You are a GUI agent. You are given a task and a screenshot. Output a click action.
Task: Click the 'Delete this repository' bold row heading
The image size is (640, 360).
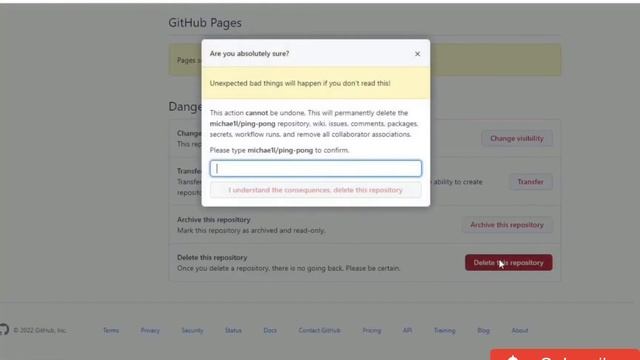212,258
